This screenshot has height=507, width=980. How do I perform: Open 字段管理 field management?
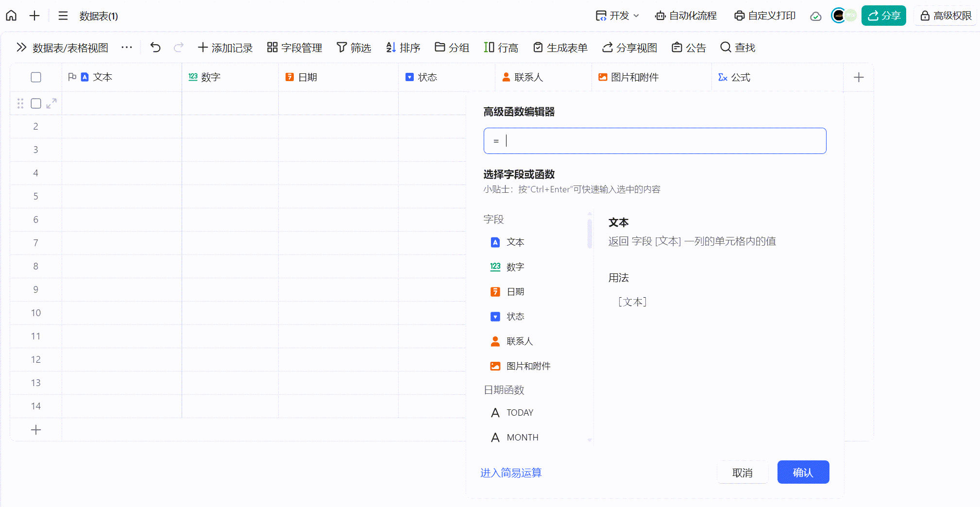295,47
